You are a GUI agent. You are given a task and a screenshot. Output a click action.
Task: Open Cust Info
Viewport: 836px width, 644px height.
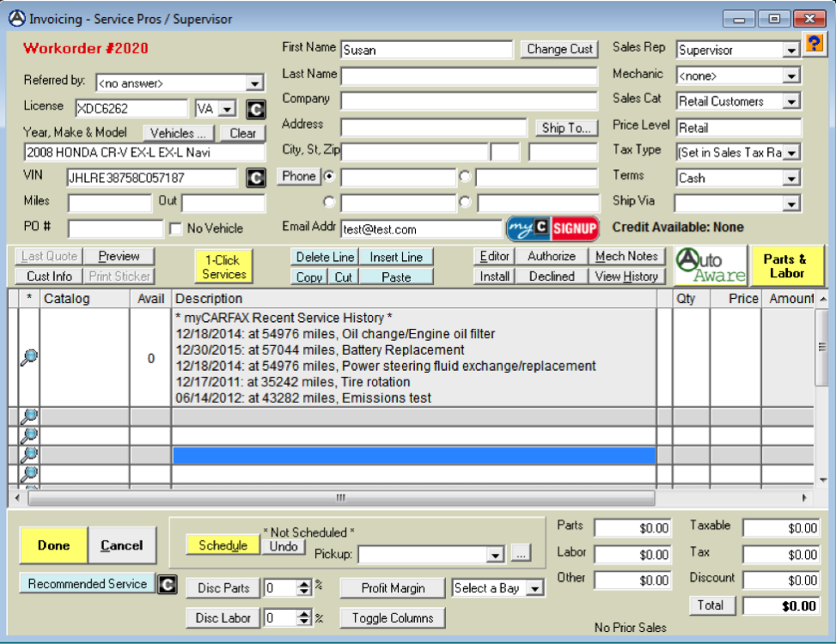[x=49, y=276]
